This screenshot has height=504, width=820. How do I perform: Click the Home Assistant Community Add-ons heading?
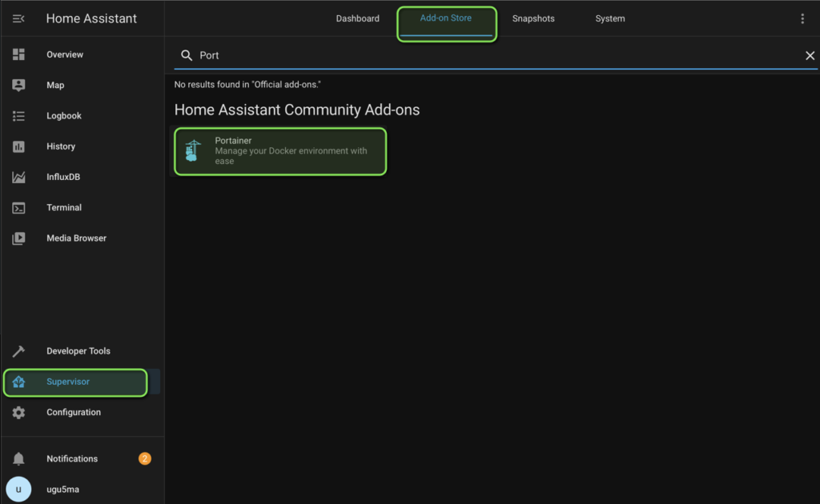pyautogui.click(x=297, y=110)
